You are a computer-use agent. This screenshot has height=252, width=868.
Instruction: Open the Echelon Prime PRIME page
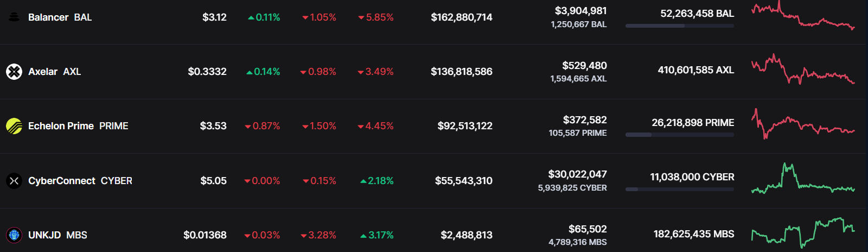pyautogui.click(x=78, y=126)
